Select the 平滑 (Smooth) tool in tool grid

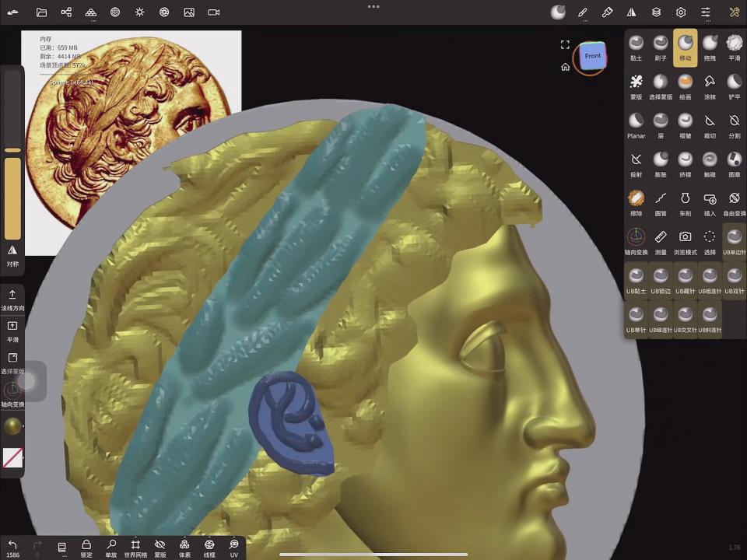(x=734, y=47)
